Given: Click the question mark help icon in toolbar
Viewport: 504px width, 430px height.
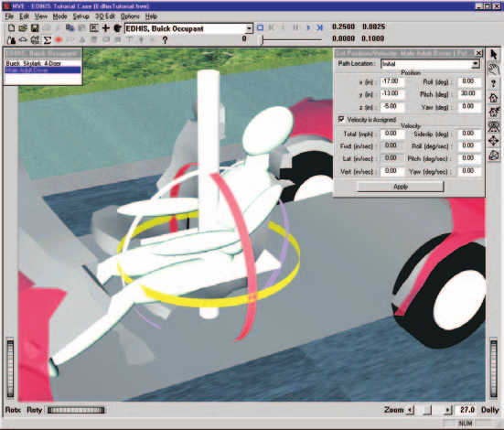Looking at the screenshot, I should [165, 40].
